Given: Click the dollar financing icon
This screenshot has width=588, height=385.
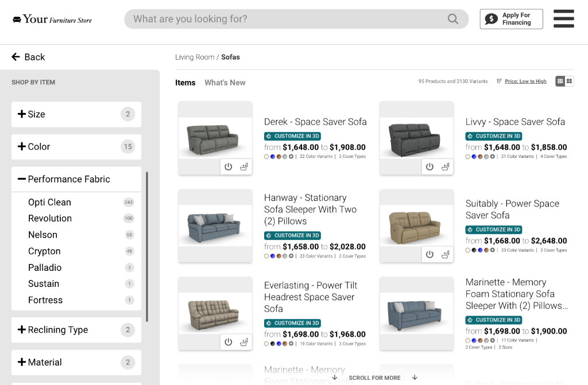Looking at the screenshot, I should [x=491, y=19].
